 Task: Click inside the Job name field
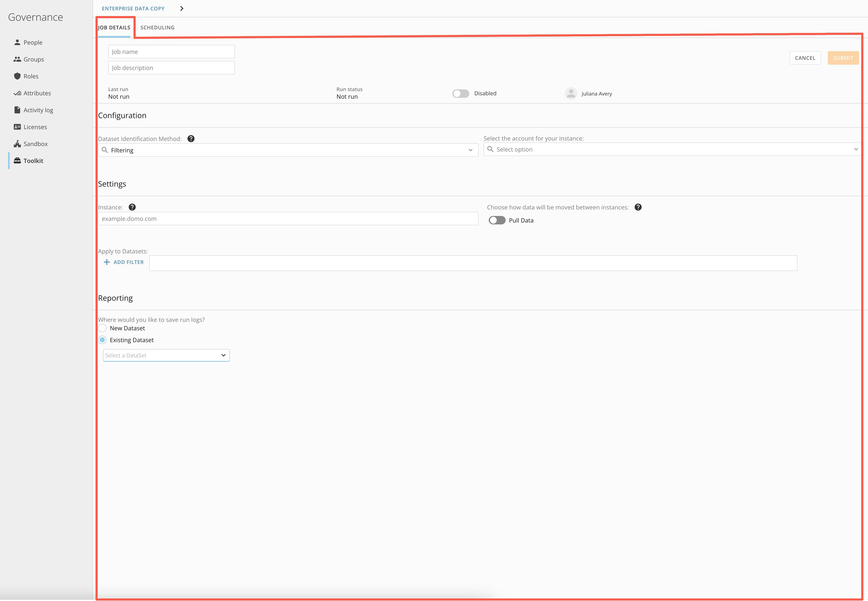171,52
